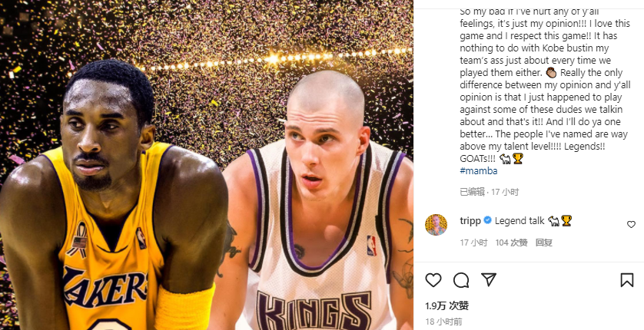Click the goat emoji after GOATs!!! in caption
This screenshot has height=330, width=644.
point(505,159)
